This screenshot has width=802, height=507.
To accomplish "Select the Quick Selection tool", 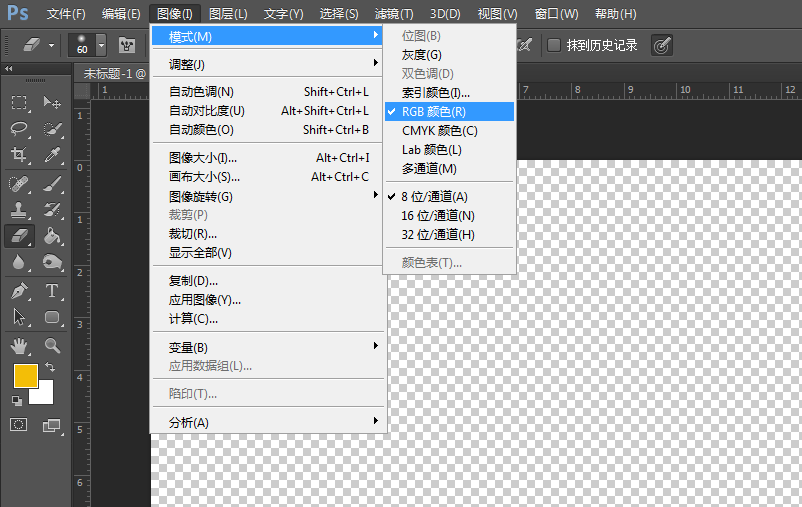I will coord(52,128).
